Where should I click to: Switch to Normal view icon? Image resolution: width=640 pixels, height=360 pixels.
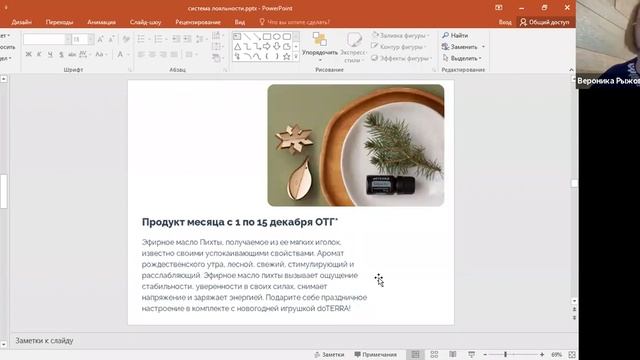click(x=415, y=354)
